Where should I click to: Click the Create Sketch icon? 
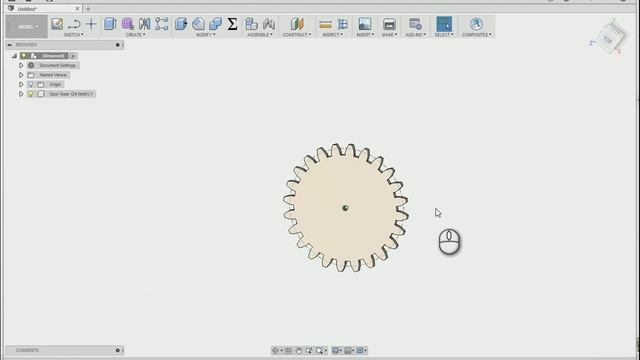pyautogui.click(x=57, y=24)
